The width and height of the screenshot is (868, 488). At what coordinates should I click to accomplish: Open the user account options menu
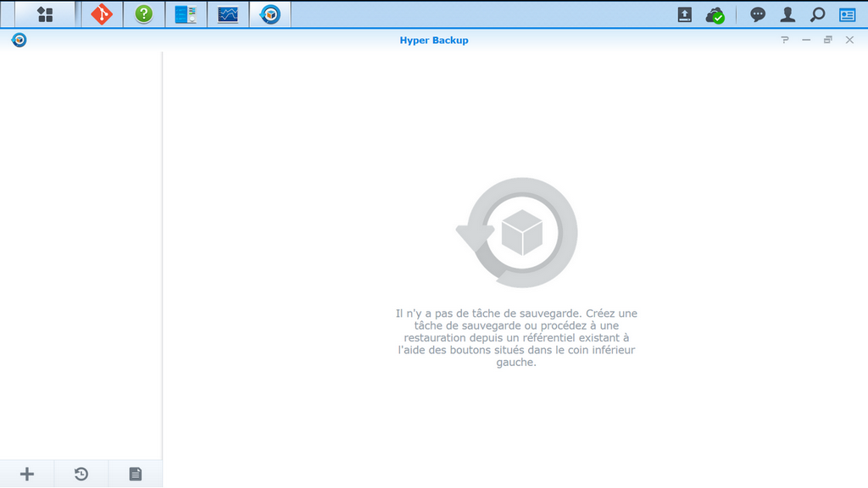pos(787,14)
